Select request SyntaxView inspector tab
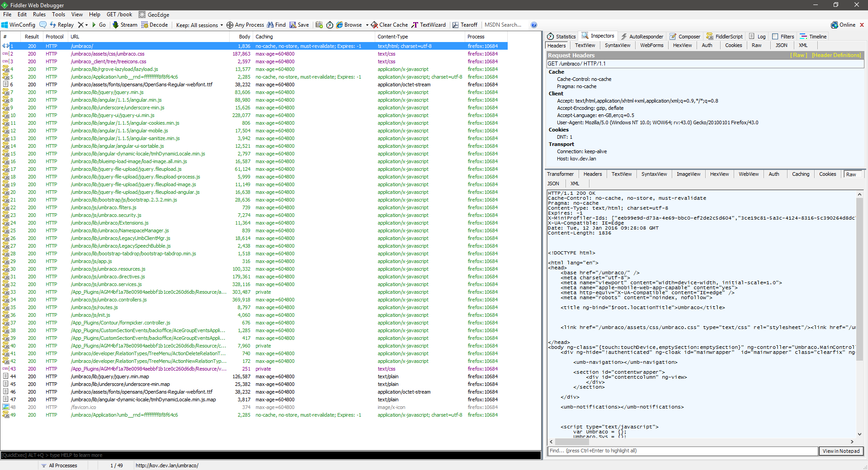The height and width of the screenshot is (470, 868). pyautogui.click(x=618, y=45)
